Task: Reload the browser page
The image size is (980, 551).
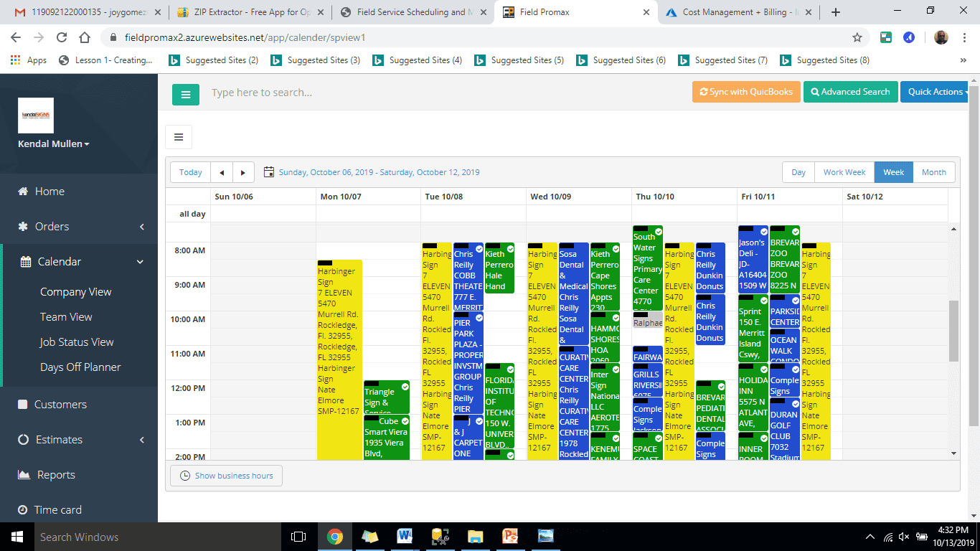Action: point(62,37)
